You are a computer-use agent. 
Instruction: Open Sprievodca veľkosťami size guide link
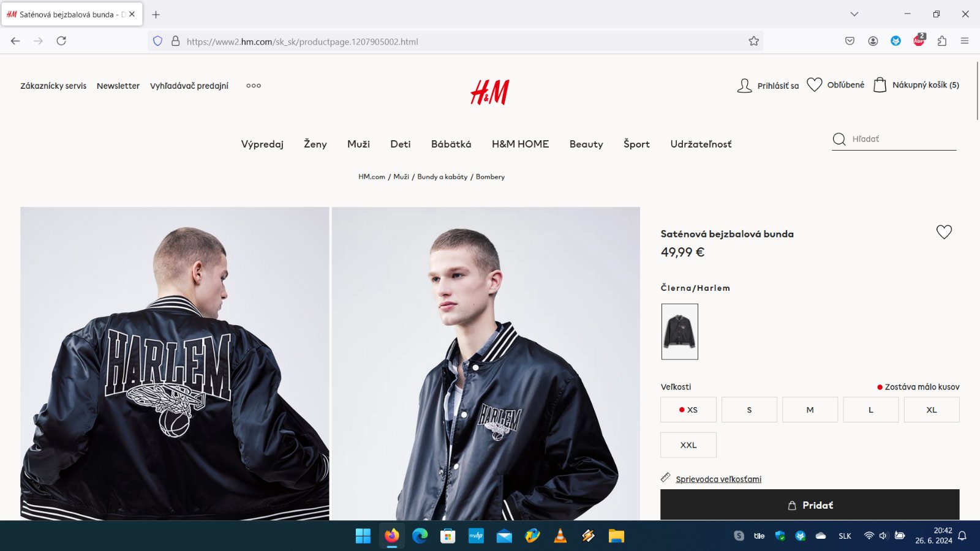[718, 479]
